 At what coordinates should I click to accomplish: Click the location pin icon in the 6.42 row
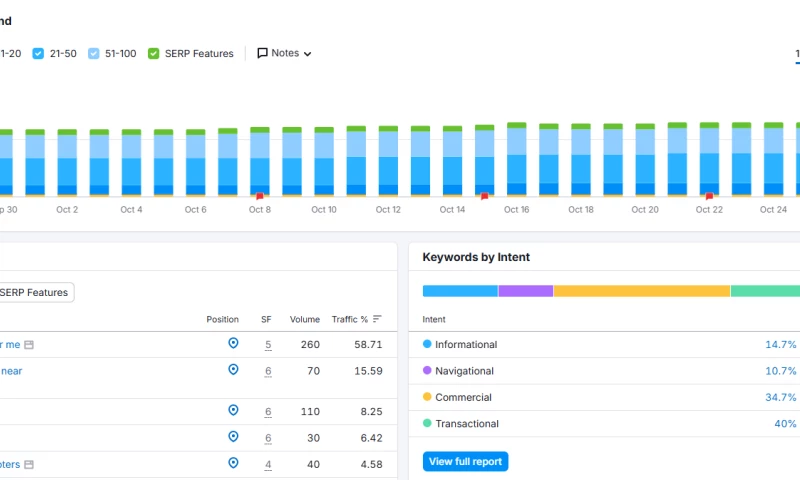tap(233, 437)
